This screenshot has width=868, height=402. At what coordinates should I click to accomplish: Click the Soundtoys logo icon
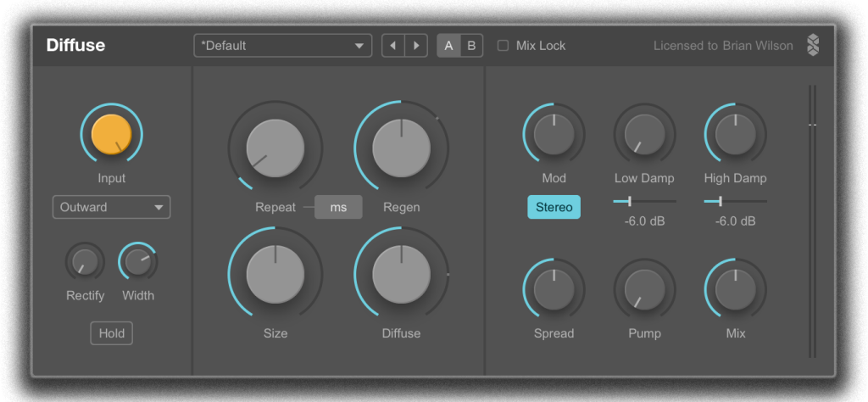coord(812,46)
